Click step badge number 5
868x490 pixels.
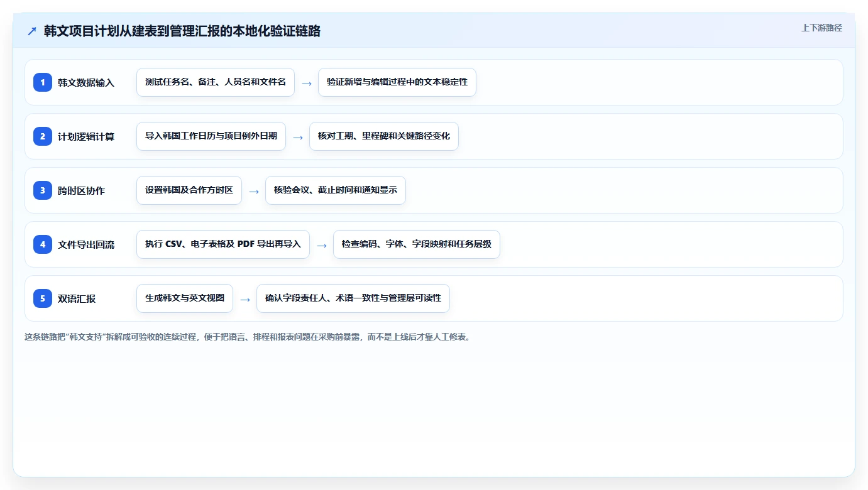(43, 298)
